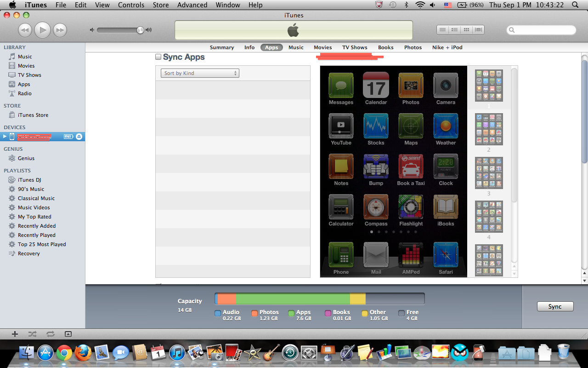Open the Advanced menu

point(192,5)
